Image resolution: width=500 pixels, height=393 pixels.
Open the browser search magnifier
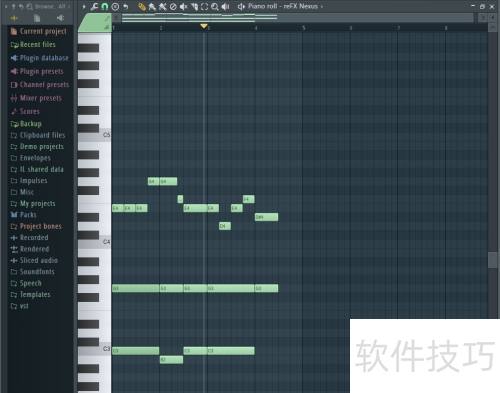[x=30, y=6]
